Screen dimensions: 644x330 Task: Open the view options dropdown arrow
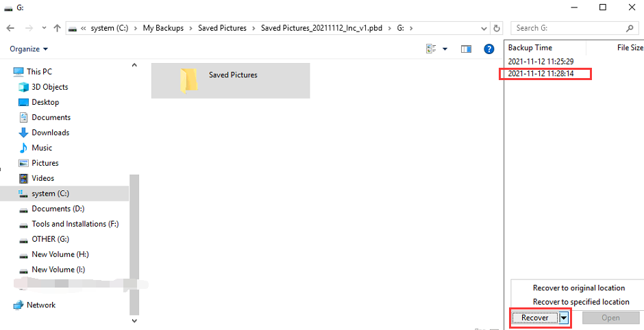[445, 49]
